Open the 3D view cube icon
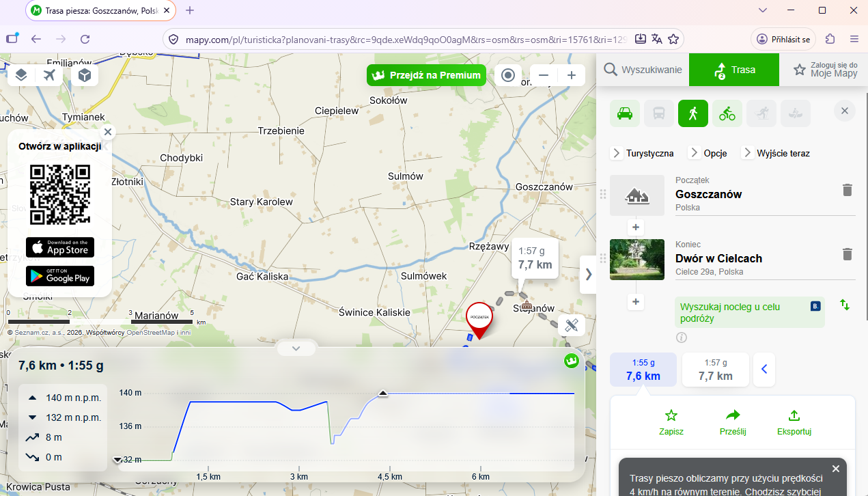This screenshot has width=868, height=496. tap(85, 75)
